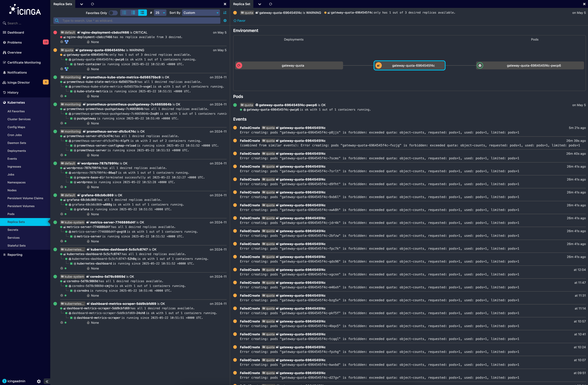588x385 pixels.
Task: Click green state ball of pwcp6 pod row
Action: 235,105
